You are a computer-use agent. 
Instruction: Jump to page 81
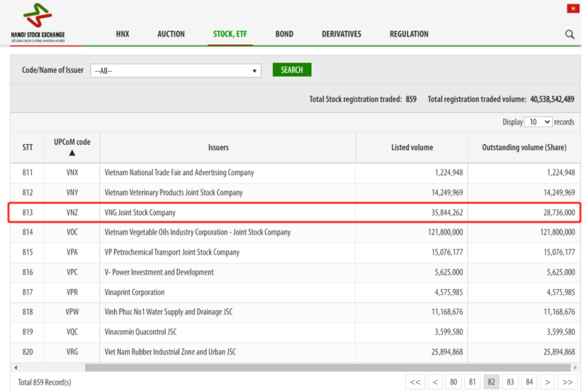click(x=472, y=382)
